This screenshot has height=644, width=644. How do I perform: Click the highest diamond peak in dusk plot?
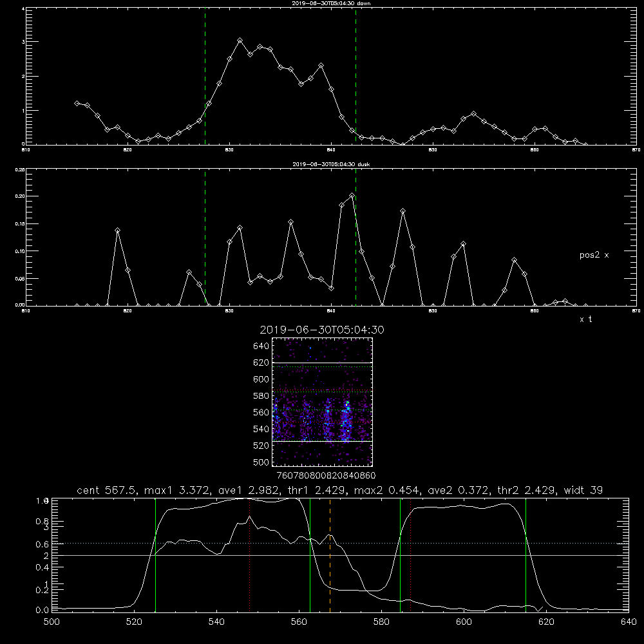tap(352, 196)
